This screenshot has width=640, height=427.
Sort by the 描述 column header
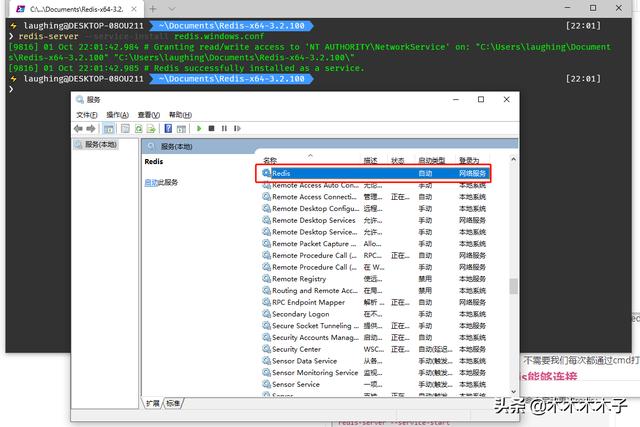pyautogui.click(x=371, y=160)
